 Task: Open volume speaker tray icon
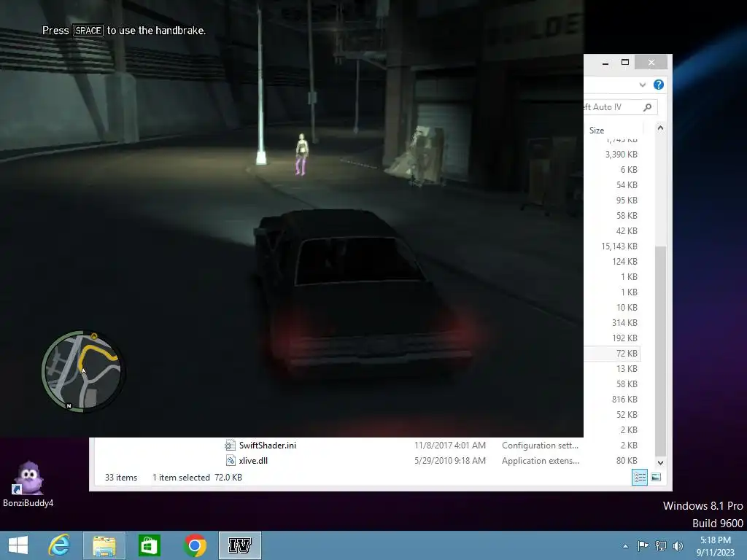[x=678, y=545]
